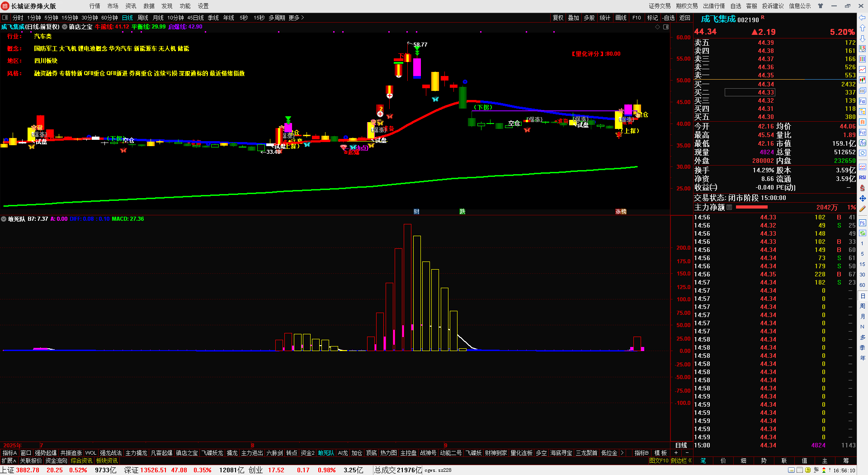Switch to 周线 weekly period
Screen dimensions: 868x475
(143, 18)
